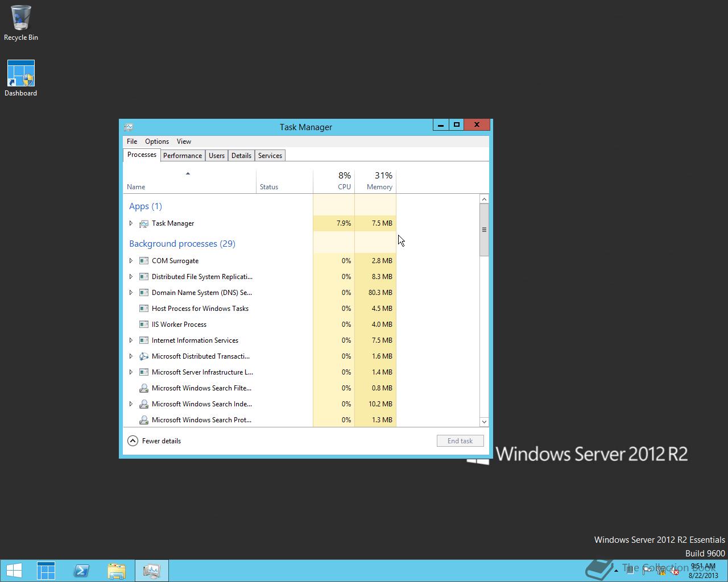
Task: Click the Distributed File System Replication icon
Action: point(144,277)
